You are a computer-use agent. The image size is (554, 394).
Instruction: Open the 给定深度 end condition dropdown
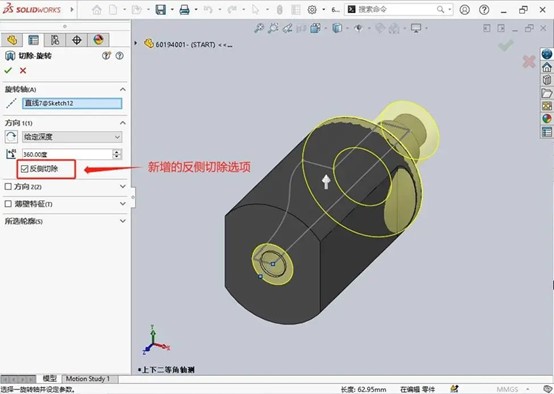click(x=72, y=137)
